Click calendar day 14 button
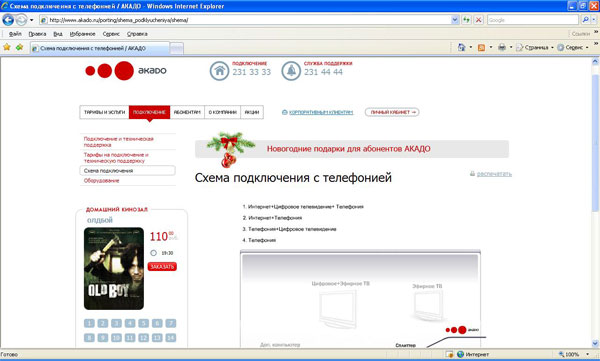This screenshot has height=361, width=600. click(171, 338)
